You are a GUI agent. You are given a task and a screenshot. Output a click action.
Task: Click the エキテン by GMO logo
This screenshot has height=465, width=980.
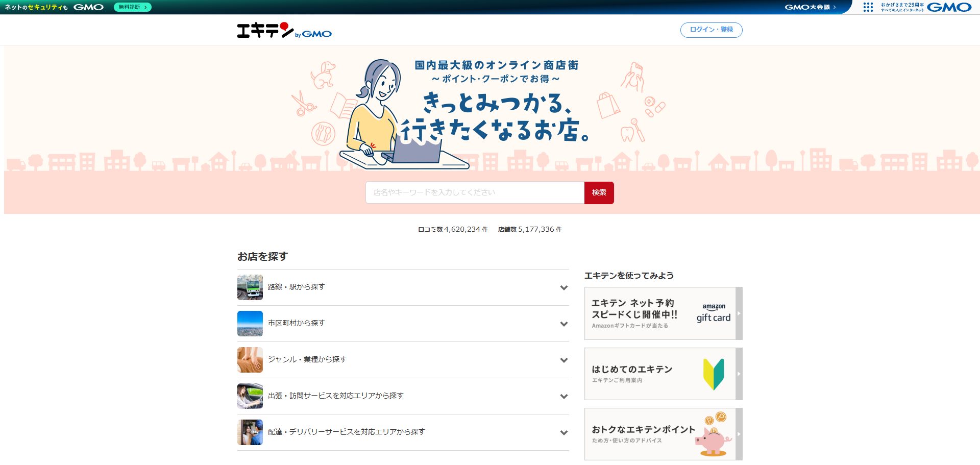pos(283,31)
